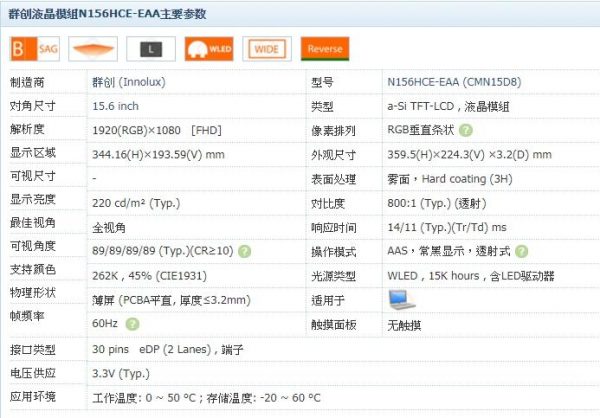Select the 344.16(H)×193.59(V) mm value
Image resolution: width=600 pixels, height=418 pixels.
click(158, 155)
